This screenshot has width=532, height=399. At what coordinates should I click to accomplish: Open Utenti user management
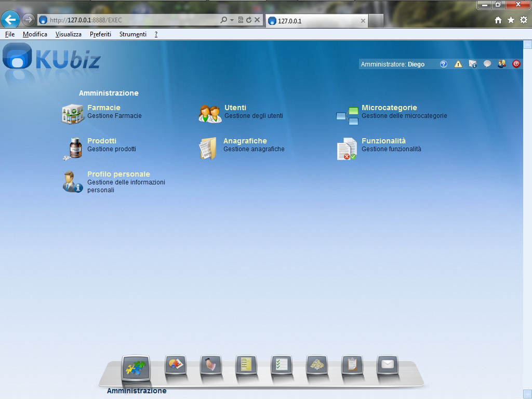tap(235, 108)
